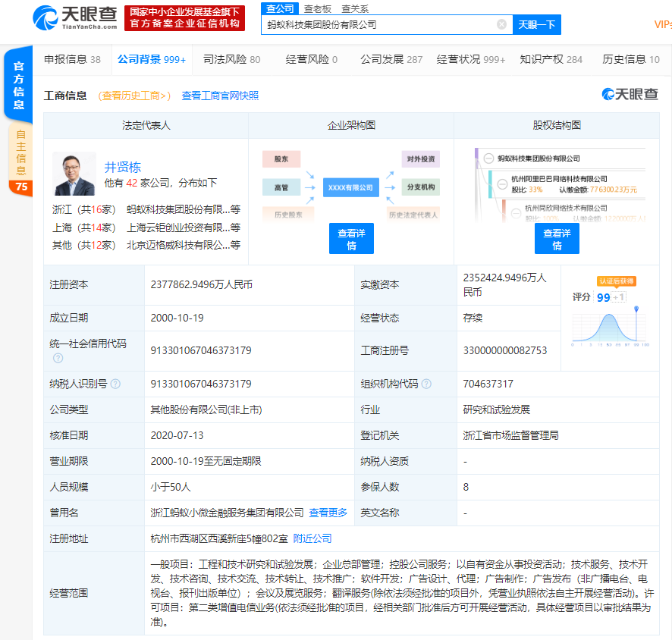
Task: Click 查看更多 next to 曾用名
Action: pos(328,513)
